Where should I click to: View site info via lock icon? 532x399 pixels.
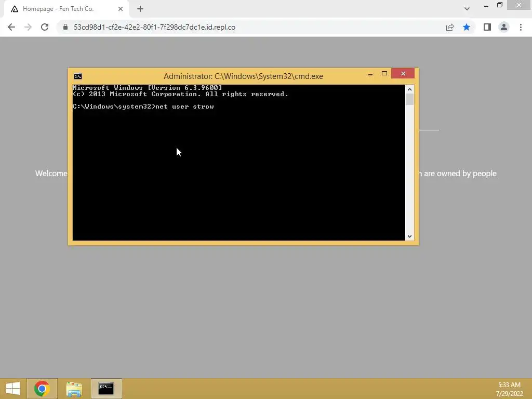pyautogui.click(x=65, y=27)
